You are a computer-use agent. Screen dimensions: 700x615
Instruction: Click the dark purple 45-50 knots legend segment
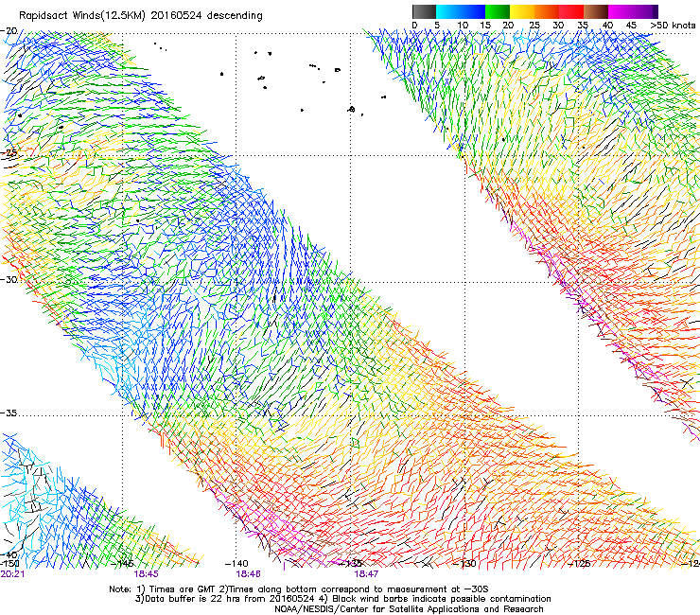pos(645,12)
